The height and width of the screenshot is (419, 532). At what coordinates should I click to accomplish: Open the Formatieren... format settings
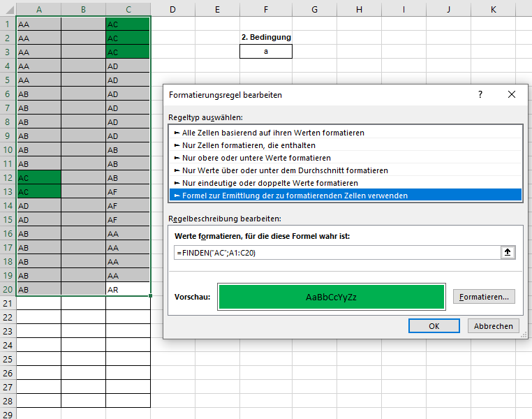point(484,297)
